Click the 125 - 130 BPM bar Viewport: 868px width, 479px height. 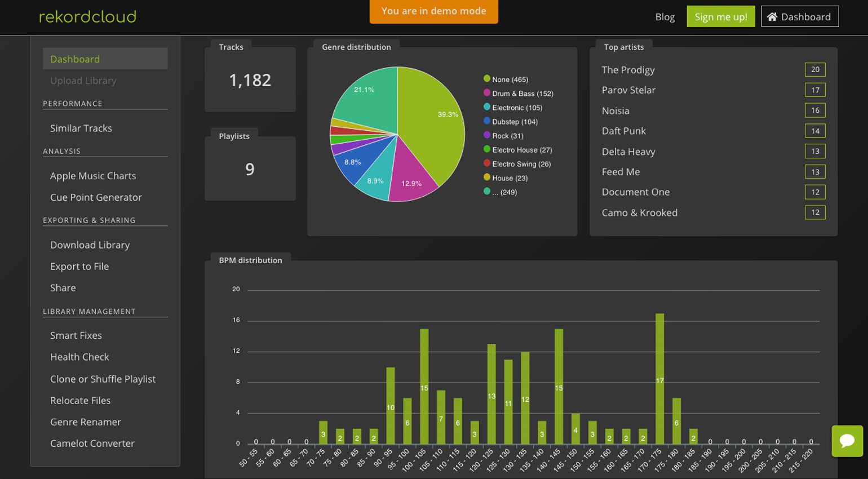pyautogui.click(x=508, y=401)
